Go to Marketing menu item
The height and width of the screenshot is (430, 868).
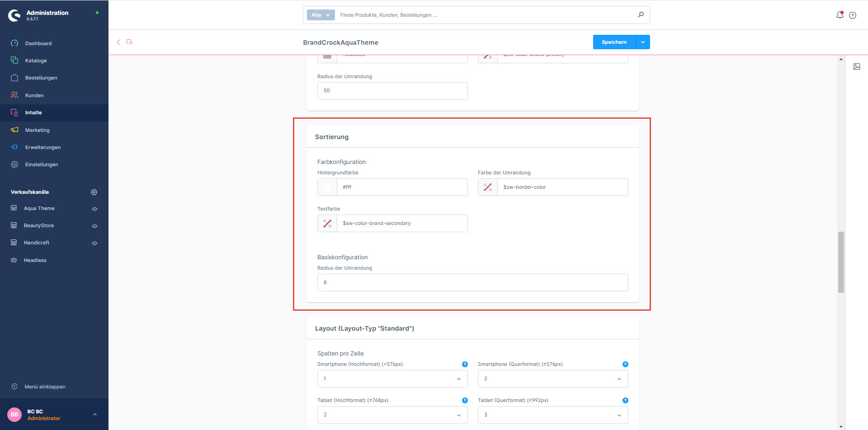pos(38,130)
